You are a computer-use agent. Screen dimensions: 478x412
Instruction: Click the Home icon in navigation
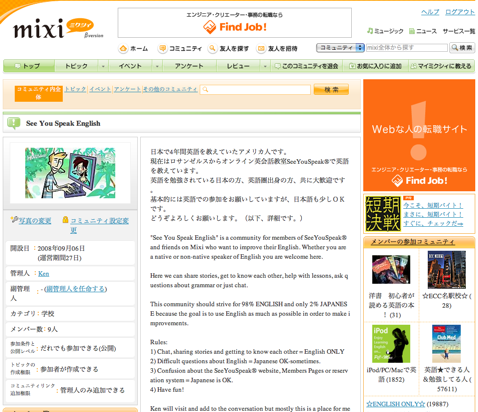pyautogui.click(x=123, y=48)
